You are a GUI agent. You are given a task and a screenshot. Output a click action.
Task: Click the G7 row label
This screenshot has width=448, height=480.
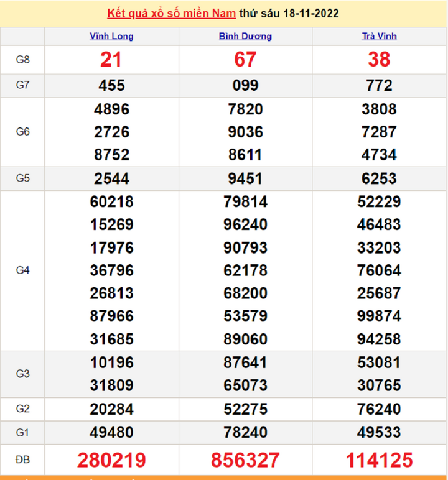(x=23, y=86)
